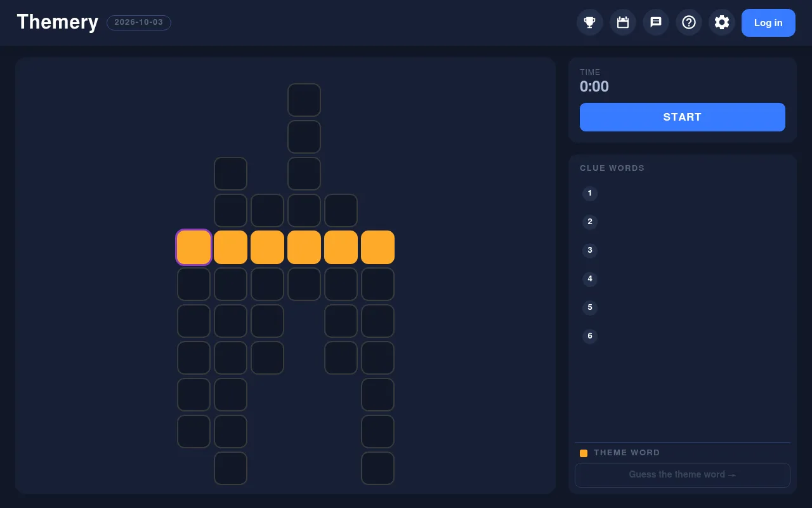Click the CLUE WORDS heading
The image size is (812, 508).
click(x=612, y=168)
